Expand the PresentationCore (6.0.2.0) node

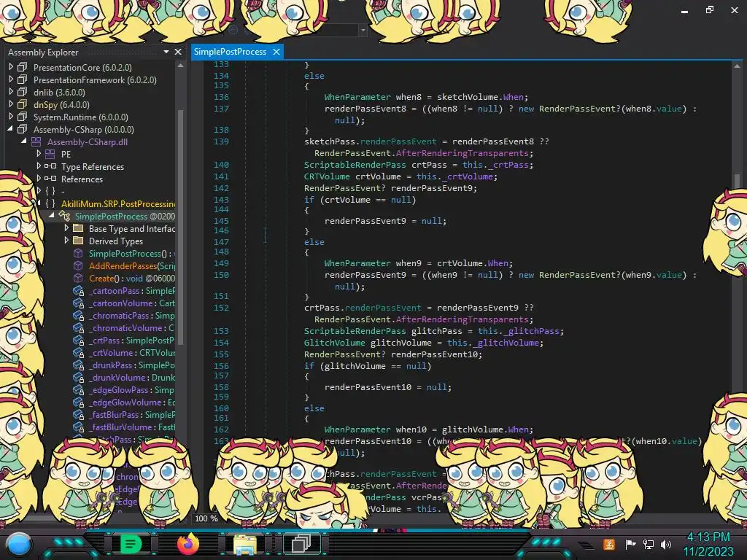[x=11, y=67]
